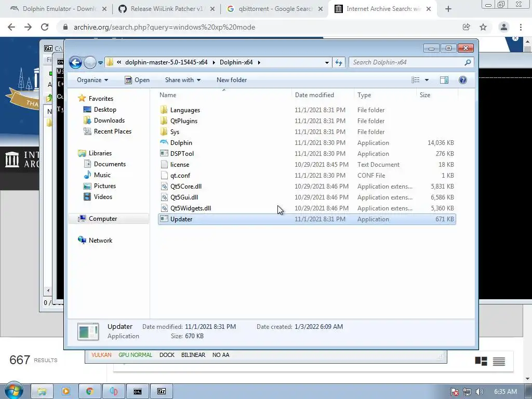
Task: Go to Downloads in Favorites
Action: pyautogui.click(x=109, y=121)
